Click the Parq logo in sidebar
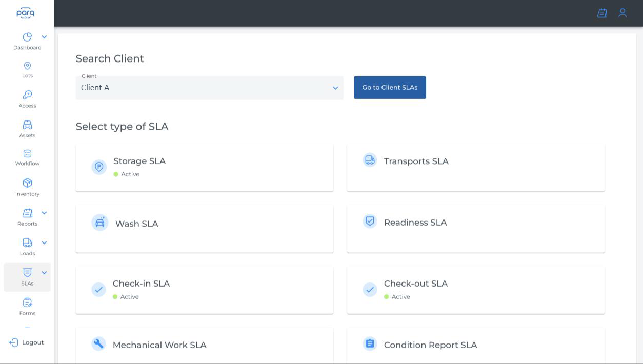This screenshot has height=364, width=643. point(26,13)
